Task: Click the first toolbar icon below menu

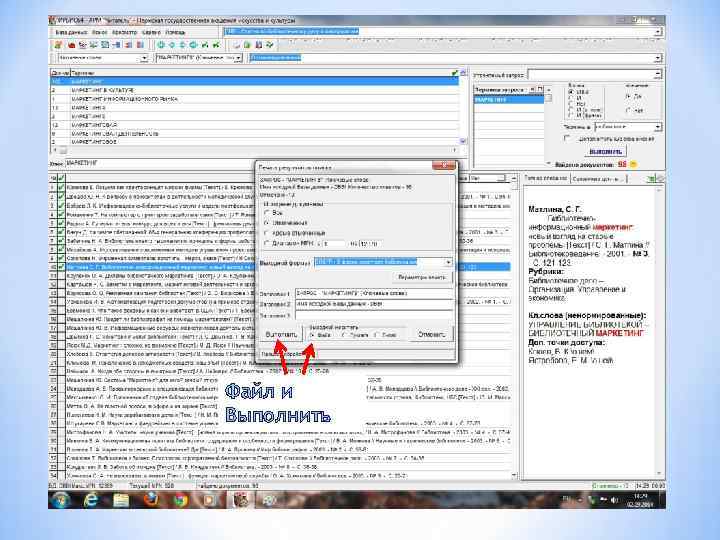Action: [x=58, y=45]
